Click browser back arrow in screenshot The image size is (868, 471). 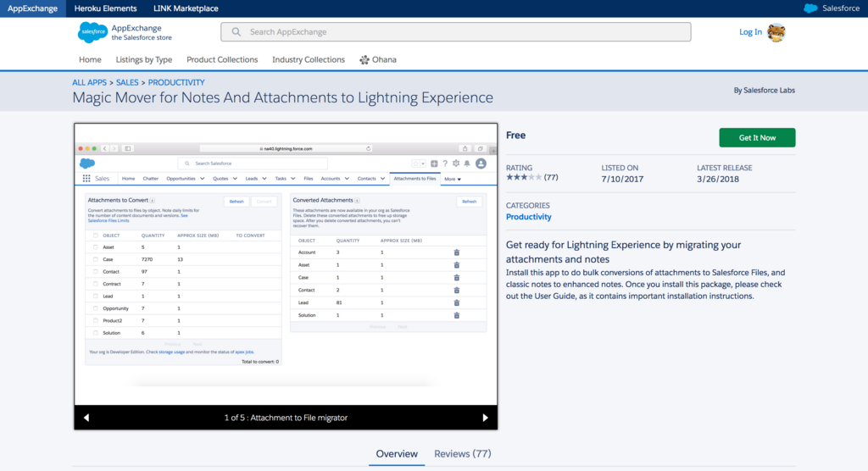click(104, 148)
